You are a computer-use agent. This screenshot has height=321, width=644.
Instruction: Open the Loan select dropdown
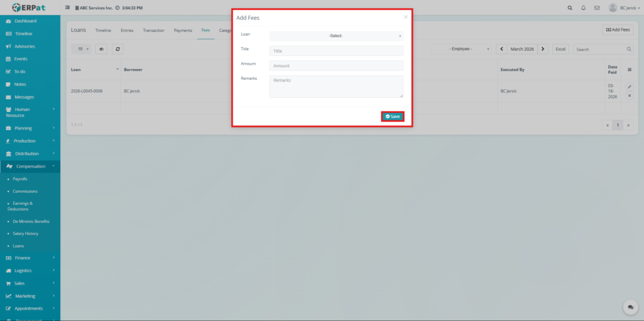(336, 36)
